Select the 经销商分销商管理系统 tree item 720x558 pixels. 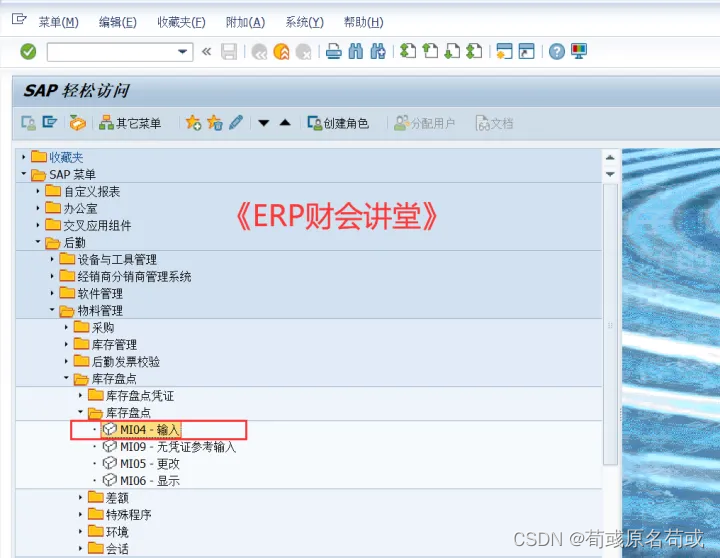point(135,276)
